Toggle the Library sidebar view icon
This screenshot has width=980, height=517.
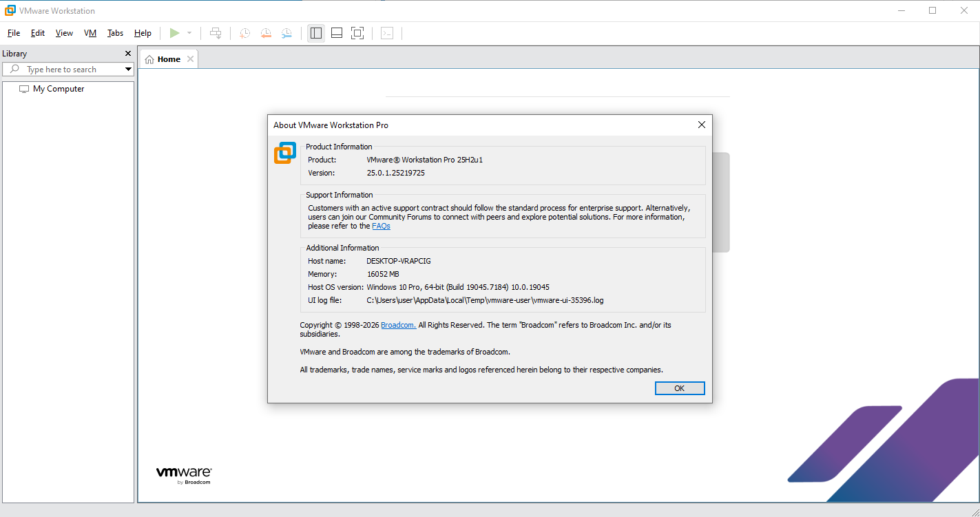pos(316,33)
